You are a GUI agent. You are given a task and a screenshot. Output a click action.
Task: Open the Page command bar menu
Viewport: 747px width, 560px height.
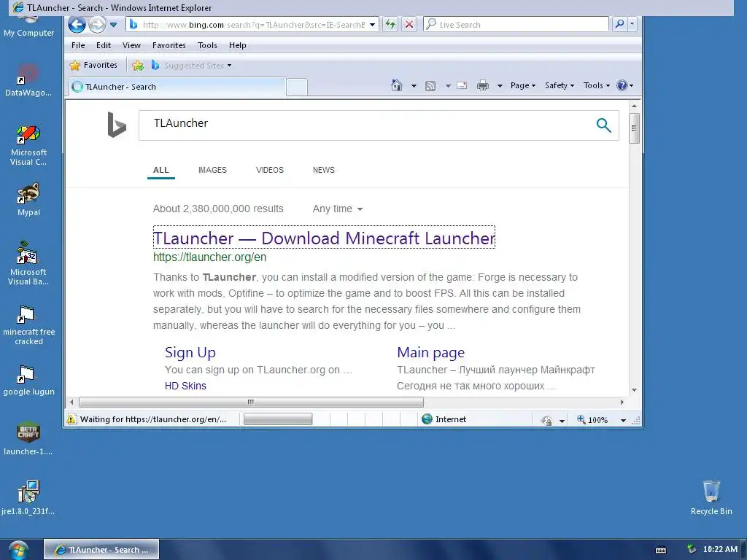tap(522, 86)
